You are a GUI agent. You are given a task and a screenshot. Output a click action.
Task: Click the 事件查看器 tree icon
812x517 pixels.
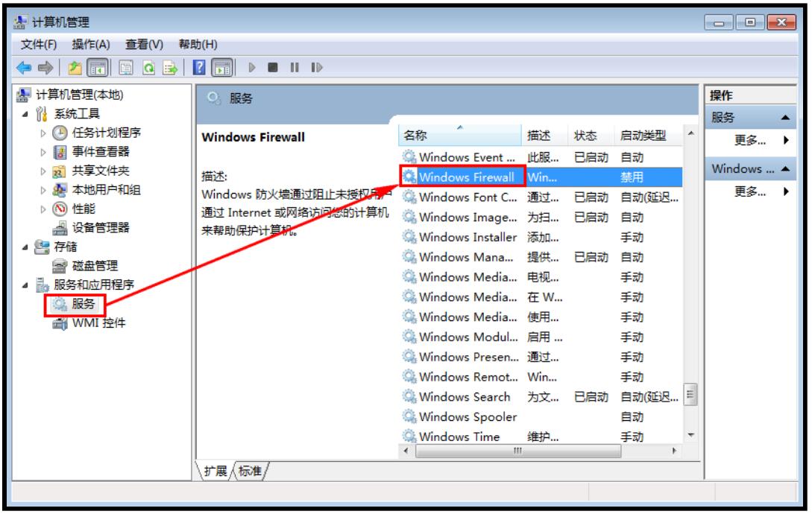(x=60, y=152)
